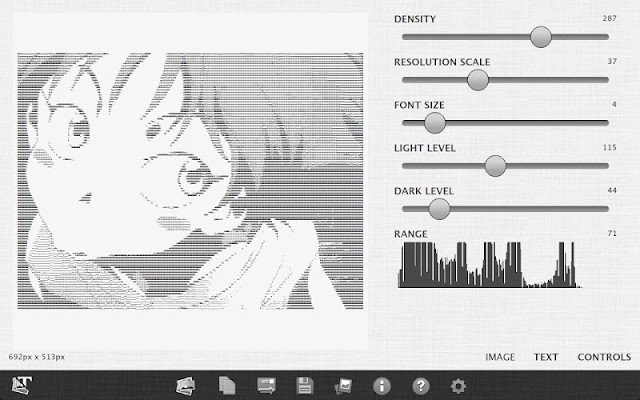This screenshot has height=400, width=640.
Task: Click the RESOLUTION SCALE label
Action: click(x=442, y=62)
